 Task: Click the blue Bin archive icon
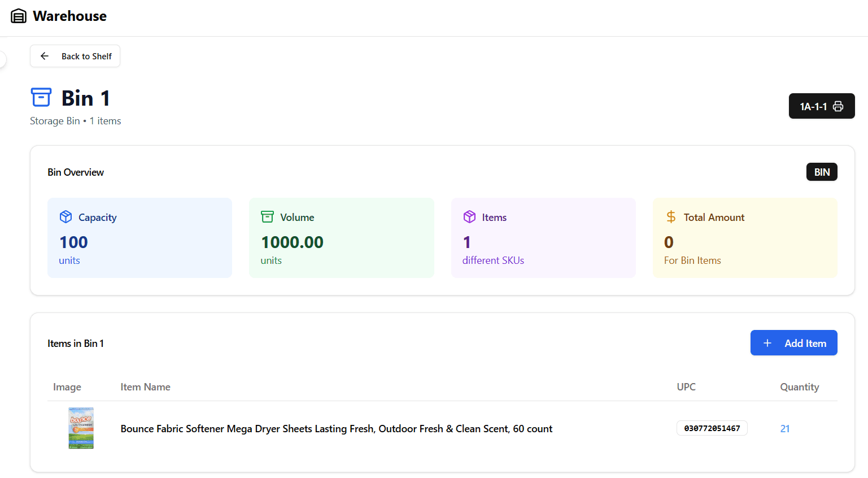(x=41, y=97)
